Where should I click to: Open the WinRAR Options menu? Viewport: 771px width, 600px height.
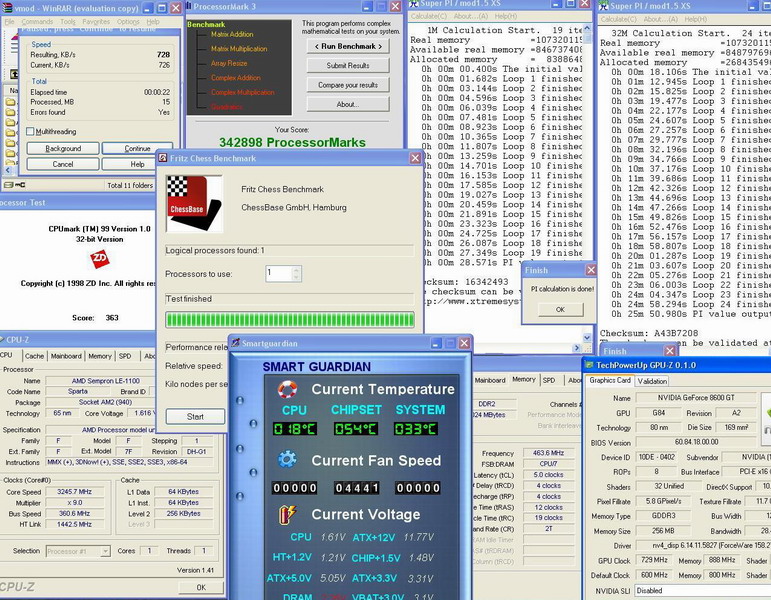(128, 22)
